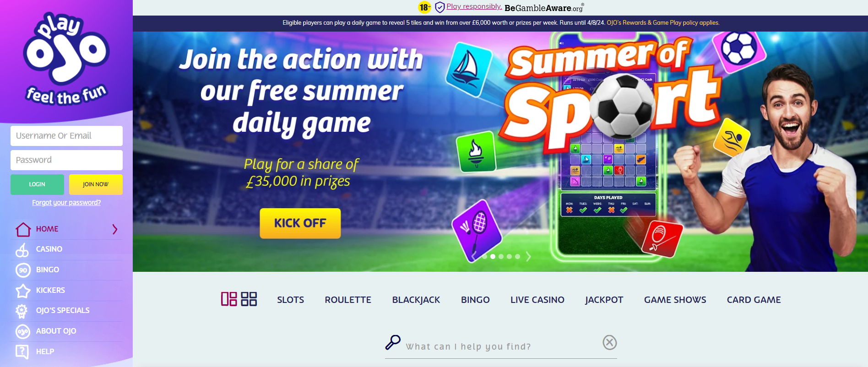Switch to the four-square grid view

click(249, 299)
